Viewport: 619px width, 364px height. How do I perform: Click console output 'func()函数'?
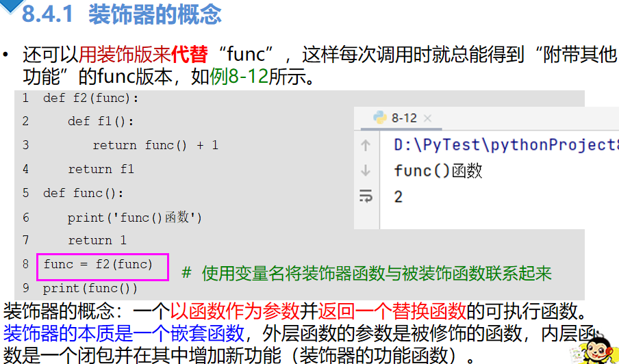(438, 171)
